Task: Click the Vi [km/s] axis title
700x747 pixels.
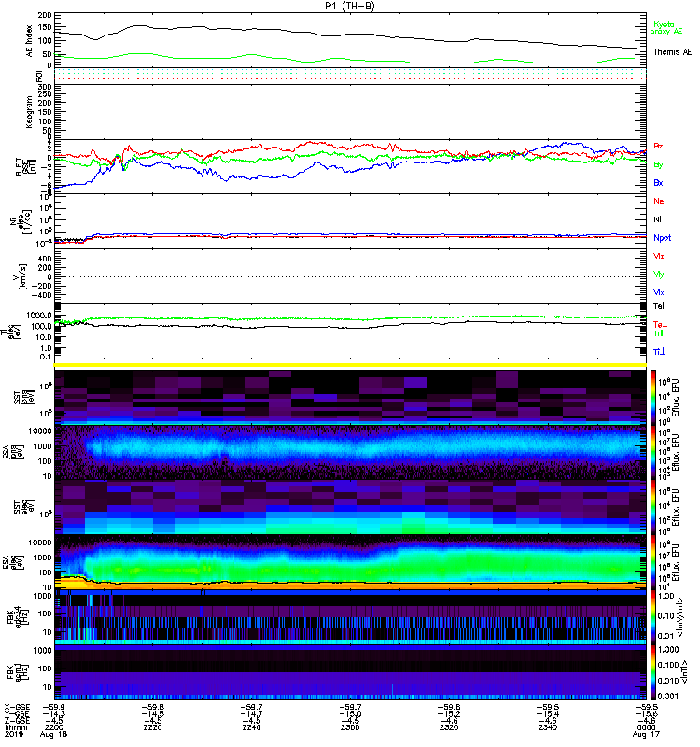Action: pyautogui.click(x=22, y=276)
